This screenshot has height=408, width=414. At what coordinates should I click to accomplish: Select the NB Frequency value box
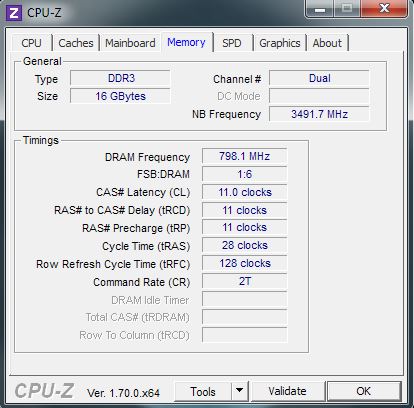(x=319, y=114)
